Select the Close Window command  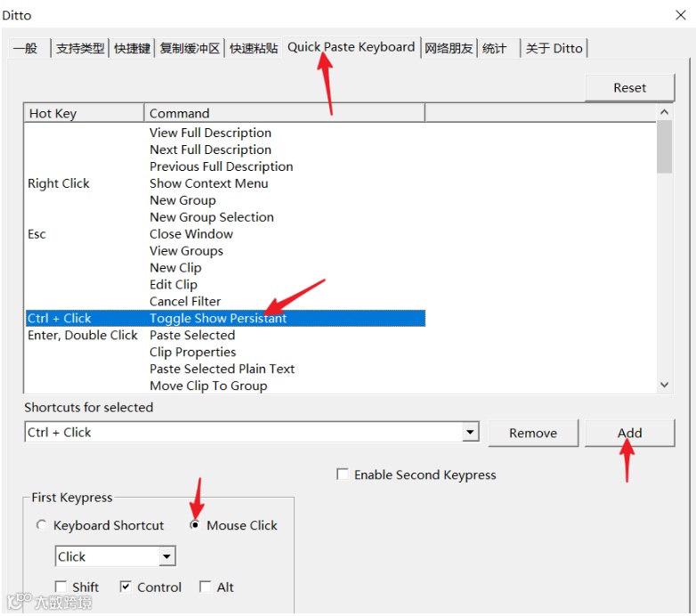click(x=225, y=234)
